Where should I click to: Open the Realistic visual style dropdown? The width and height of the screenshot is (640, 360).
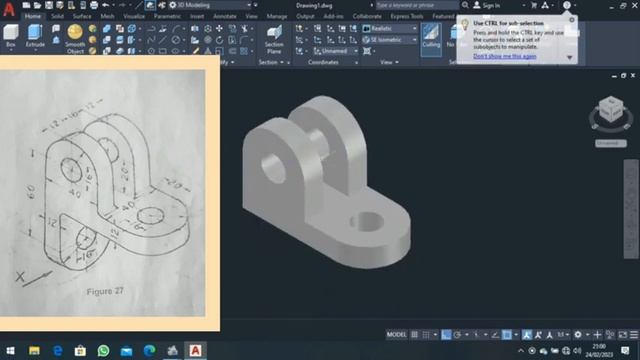pos(390,29)
